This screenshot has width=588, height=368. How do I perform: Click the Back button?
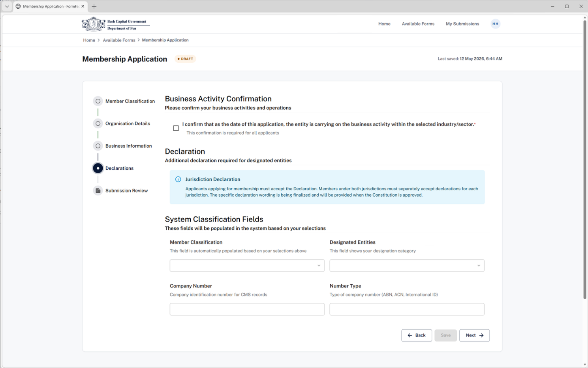[x=417, y=335]
